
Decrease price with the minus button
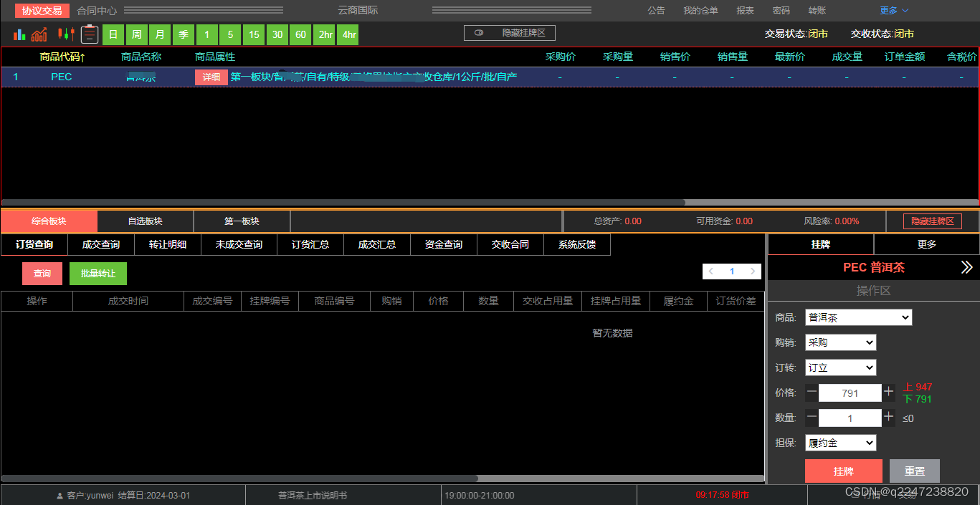pos(812,392)
